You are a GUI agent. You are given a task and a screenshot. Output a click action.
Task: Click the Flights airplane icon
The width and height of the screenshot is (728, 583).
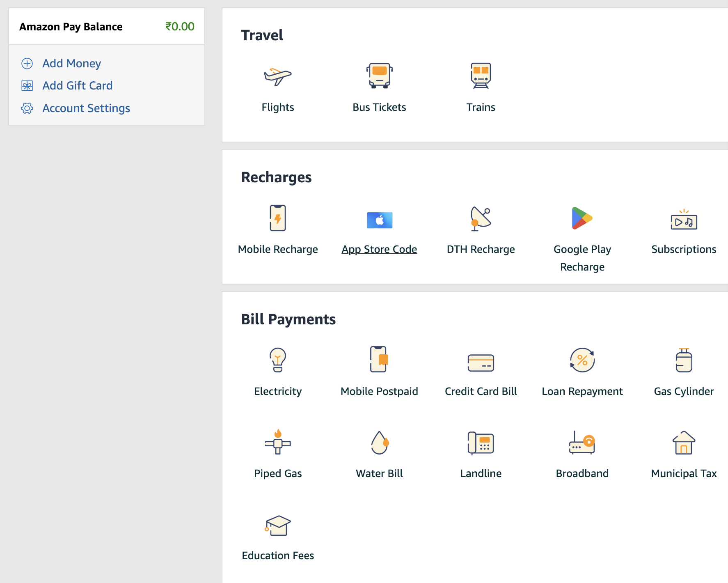pos(278,76)
